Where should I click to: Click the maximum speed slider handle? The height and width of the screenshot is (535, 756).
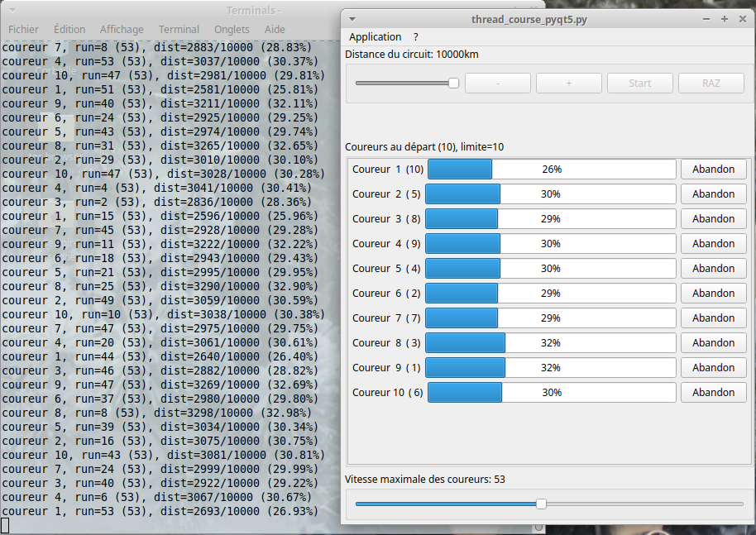(541, 504)
